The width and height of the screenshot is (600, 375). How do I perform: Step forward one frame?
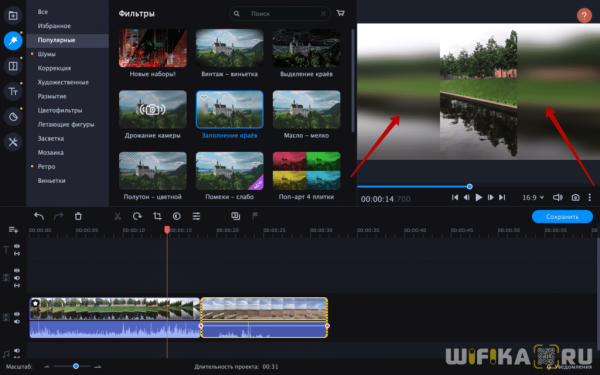click(x=490, y=197)
